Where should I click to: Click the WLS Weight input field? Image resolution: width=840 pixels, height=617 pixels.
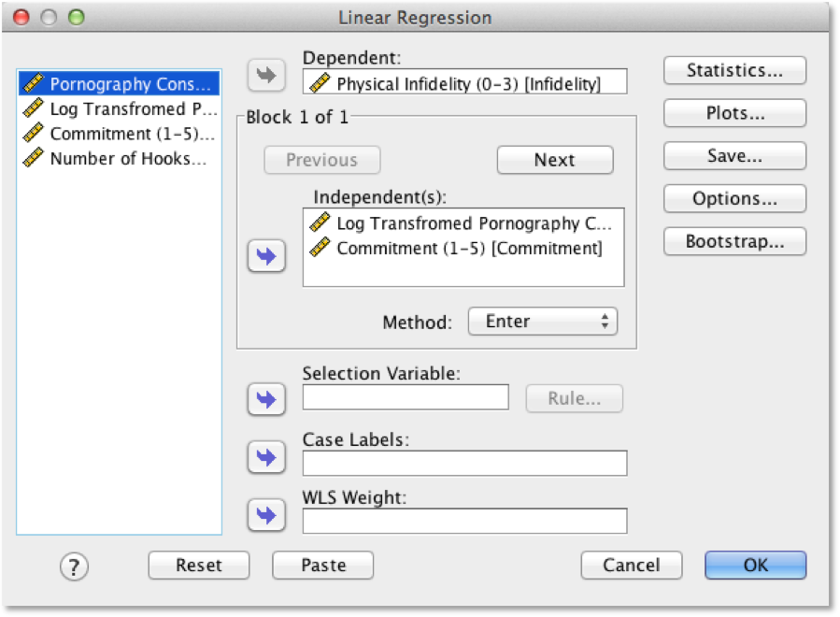(x=464, y=521)
